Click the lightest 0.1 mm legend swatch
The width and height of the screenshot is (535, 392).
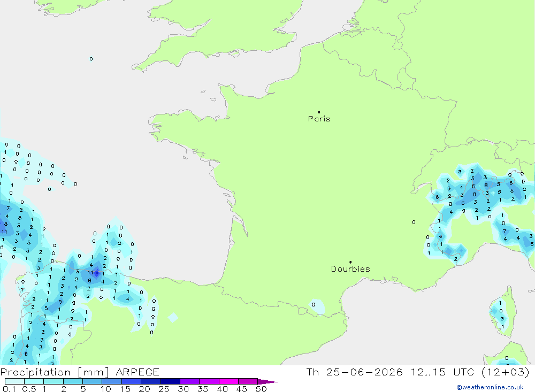pos(14,381)
